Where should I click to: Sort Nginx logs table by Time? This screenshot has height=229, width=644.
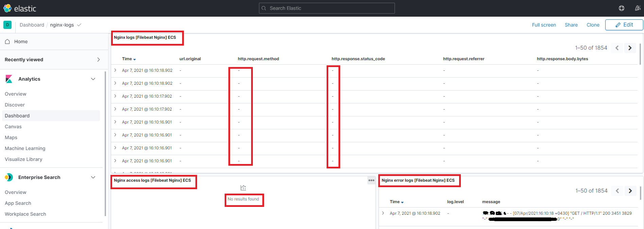tap(129, 59)
